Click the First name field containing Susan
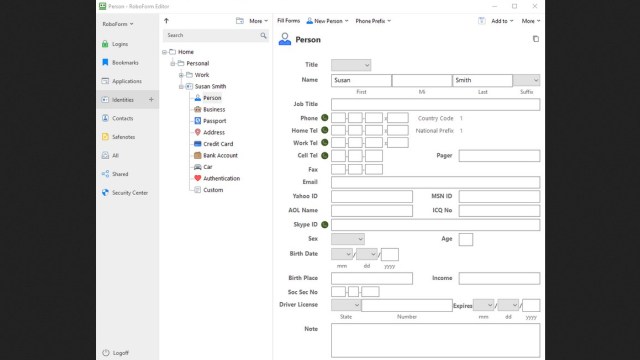This screenshot has height=360, width=640. pos(361,80)
